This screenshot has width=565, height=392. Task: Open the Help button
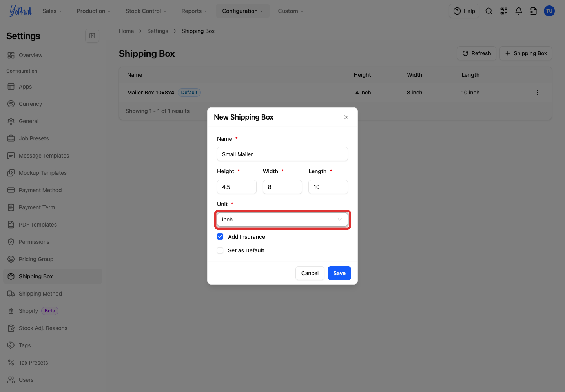464,11
